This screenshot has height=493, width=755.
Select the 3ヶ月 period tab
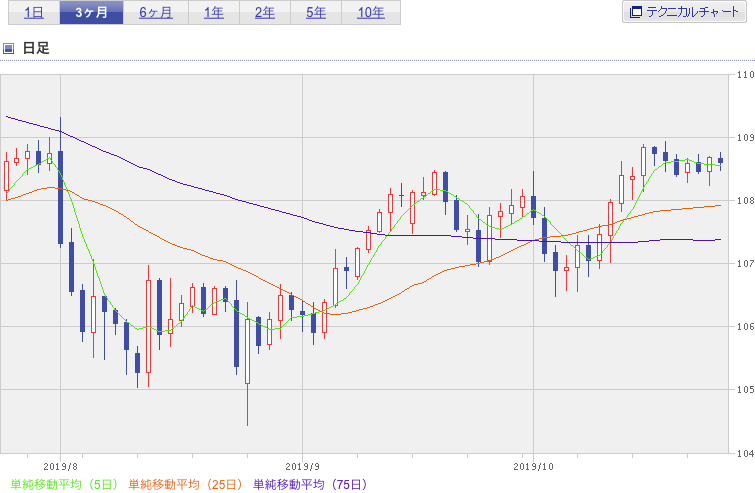(91, 13)
